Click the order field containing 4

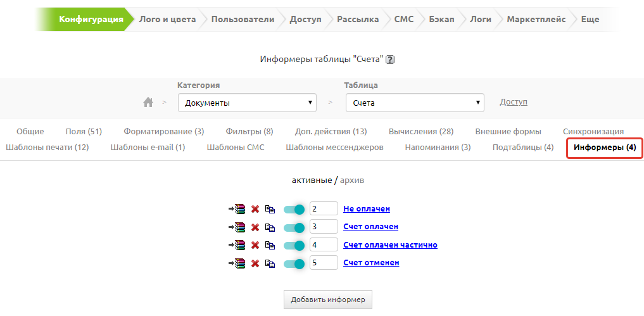coord(324,245)
